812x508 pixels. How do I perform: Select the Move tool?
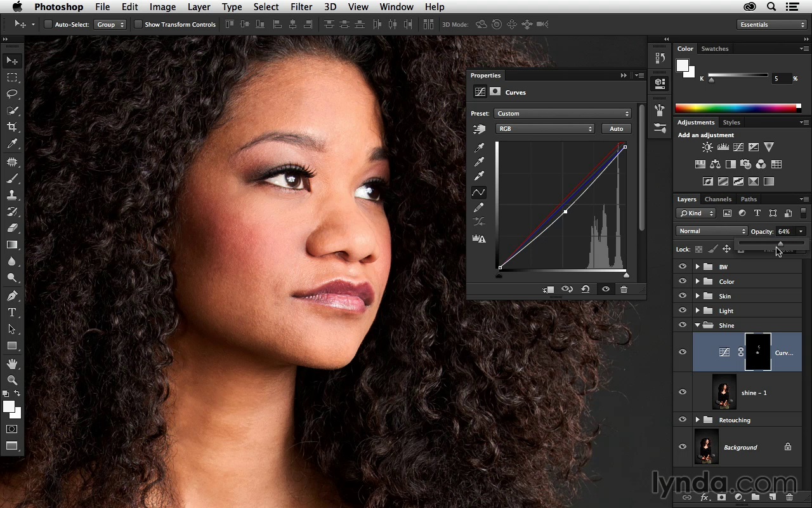click(12, 61)
